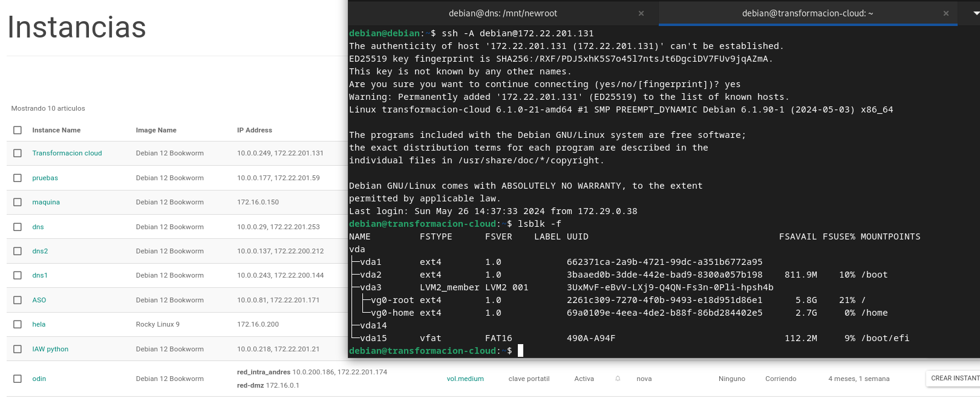Screen dimensions: 980x404
Task: Switch to debian@transformacion-cloud terminal tab
Action: [x=808, y=13]
